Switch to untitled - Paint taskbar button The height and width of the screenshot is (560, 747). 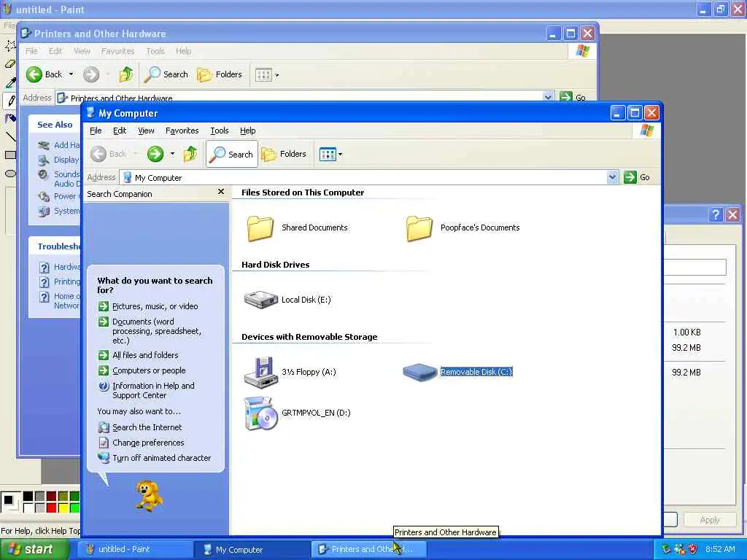tap(135, 550)
